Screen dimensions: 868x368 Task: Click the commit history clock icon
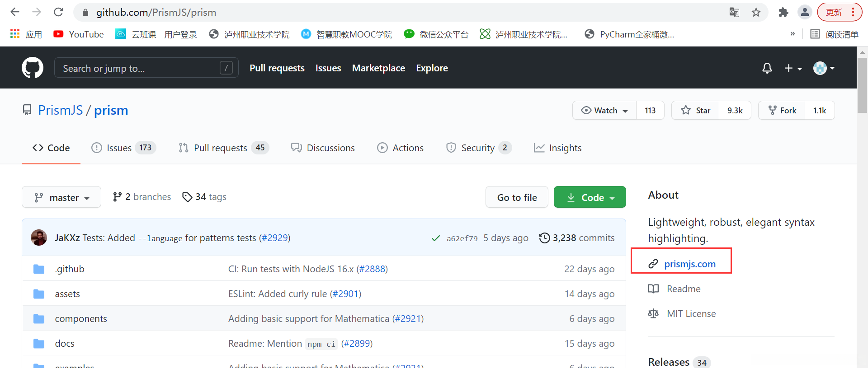click(544, 238)
